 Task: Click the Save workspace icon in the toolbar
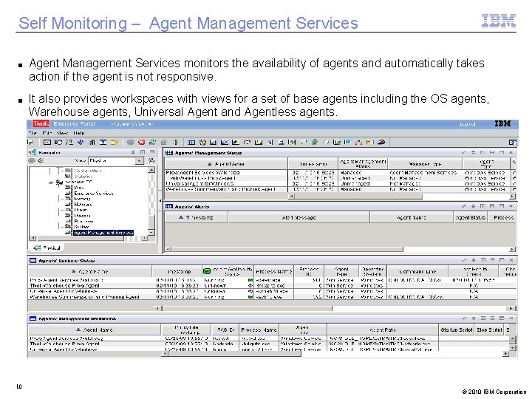click(30, 142)
